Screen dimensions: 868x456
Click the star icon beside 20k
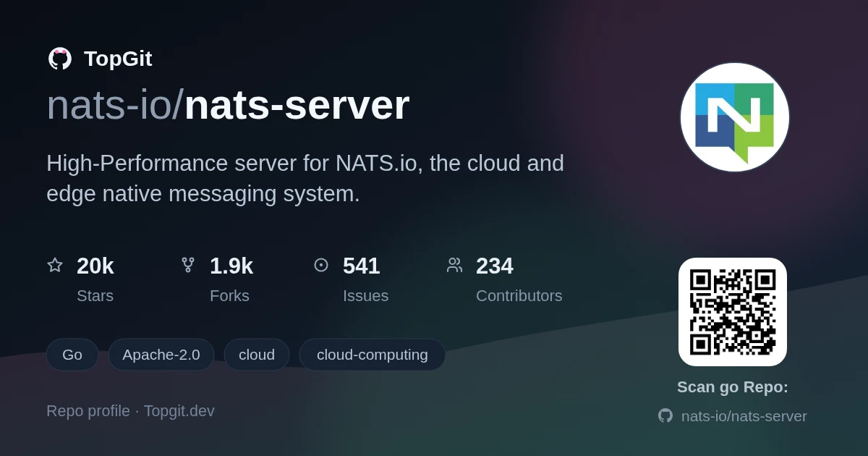55,265
